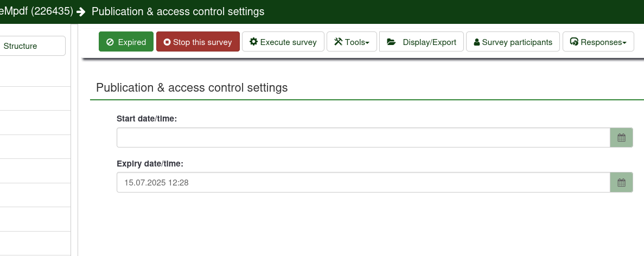Screen dimensions: 644x256
Task: Click the stop circle icon on the red button
Action: (167, 42)
